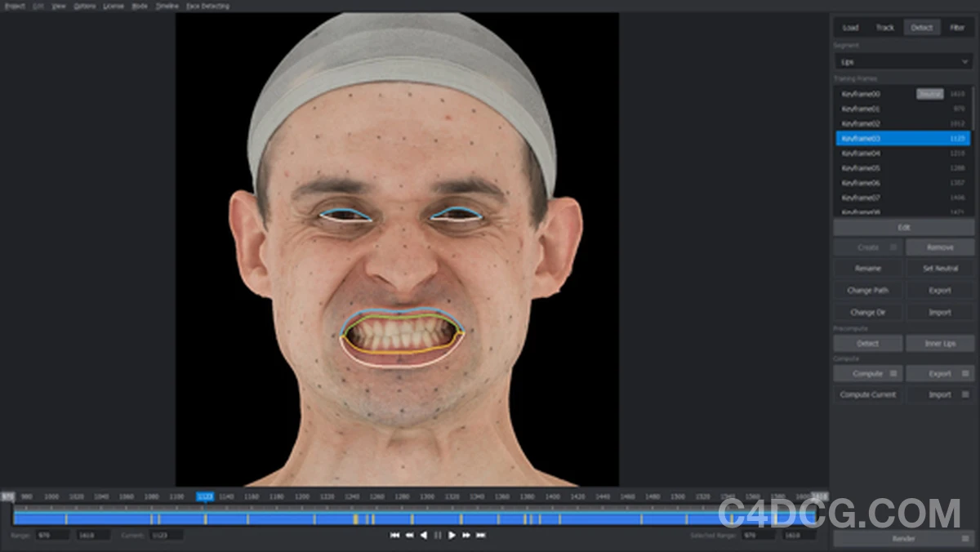Open the Lips segment dropdown
This screenshot has width=980, height=552.
click(x=902, y=61)
